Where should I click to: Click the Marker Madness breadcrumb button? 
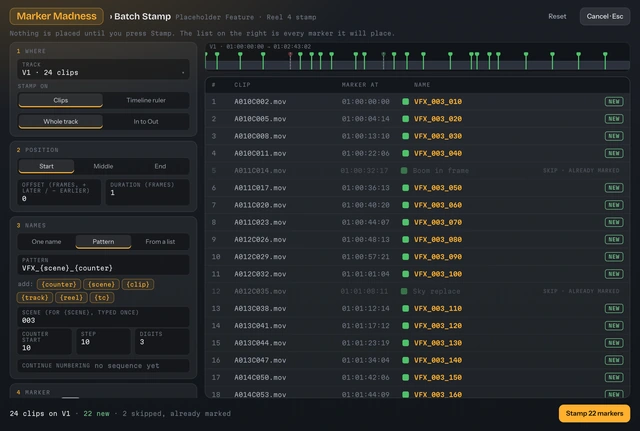[x=56, y=16]
